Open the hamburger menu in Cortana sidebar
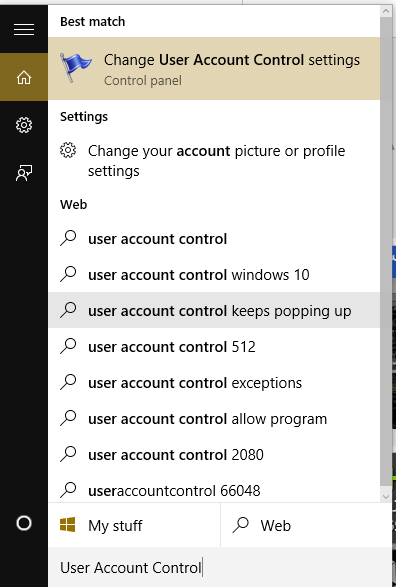 pyautogui.click(x=24, y=29)
